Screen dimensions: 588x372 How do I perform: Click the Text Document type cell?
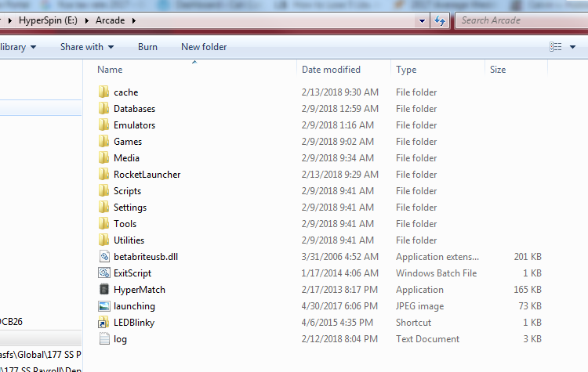427,339
